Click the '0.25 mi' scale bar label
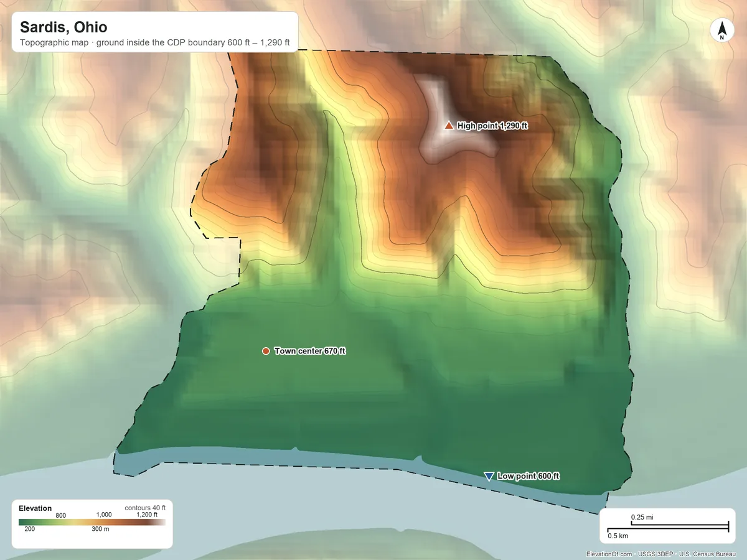The height and width of the screenshot is (560, 747). pyautogui.click(x=642, y=517)
